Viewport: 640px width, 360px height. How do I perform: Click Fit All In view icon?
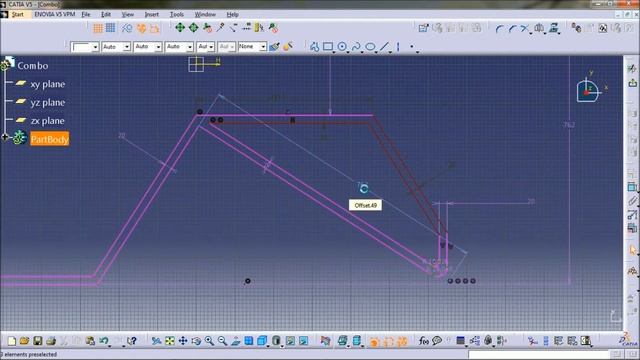click(x=169, y=341)
